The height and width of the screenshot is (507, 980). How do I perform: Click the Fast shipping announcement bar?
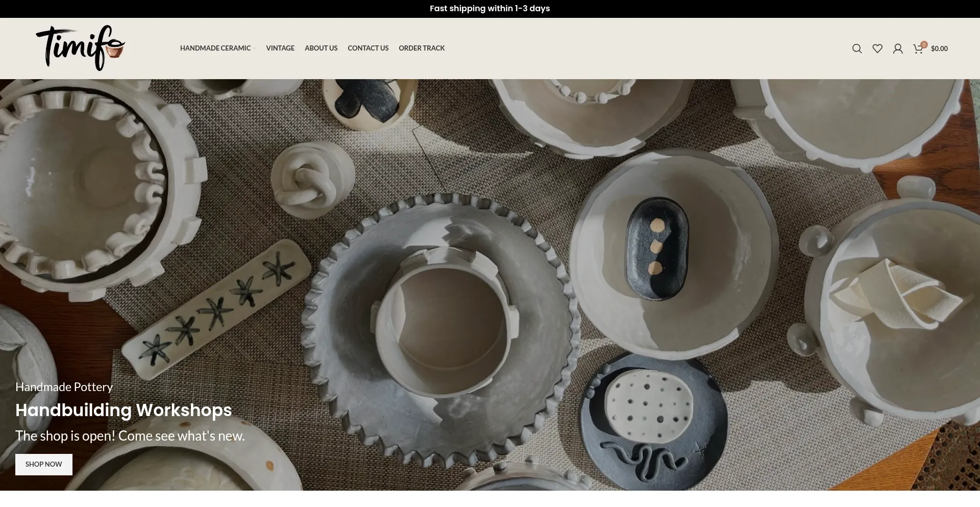[489, 9]
